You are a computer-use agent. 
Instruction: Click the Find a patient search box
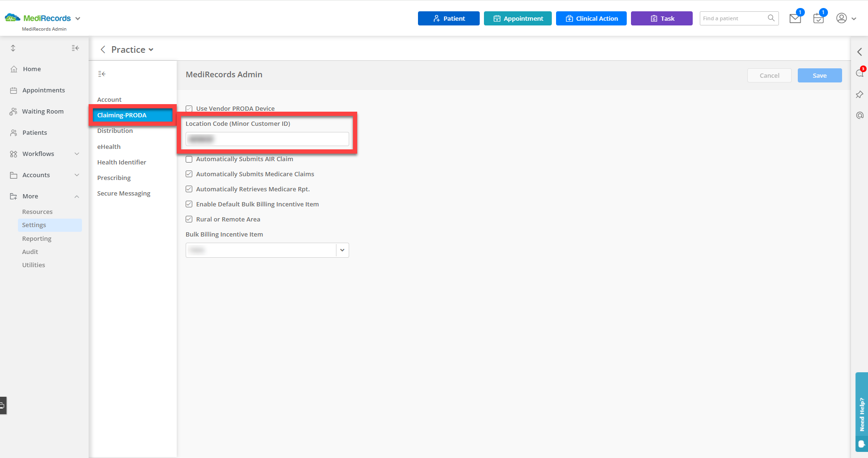pyautogui.click(x=739, y=18)
